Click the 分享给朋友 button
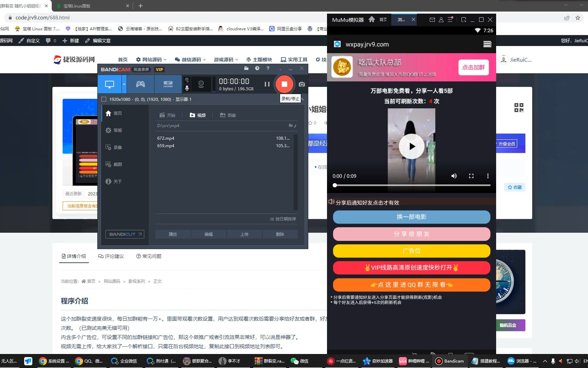588x368 pixels. (412, 234)
